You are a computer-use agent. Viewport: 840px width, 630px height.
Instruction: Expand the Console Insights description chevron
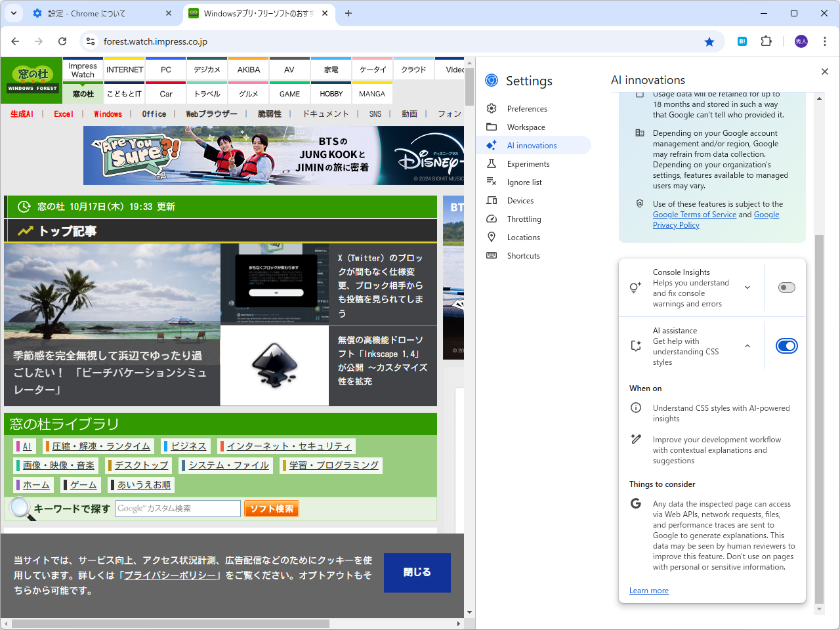(747, 287)
